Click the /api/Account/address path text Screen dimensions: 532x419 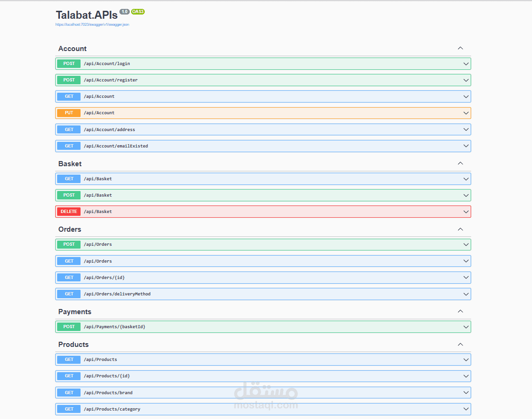tap(109, 130)
